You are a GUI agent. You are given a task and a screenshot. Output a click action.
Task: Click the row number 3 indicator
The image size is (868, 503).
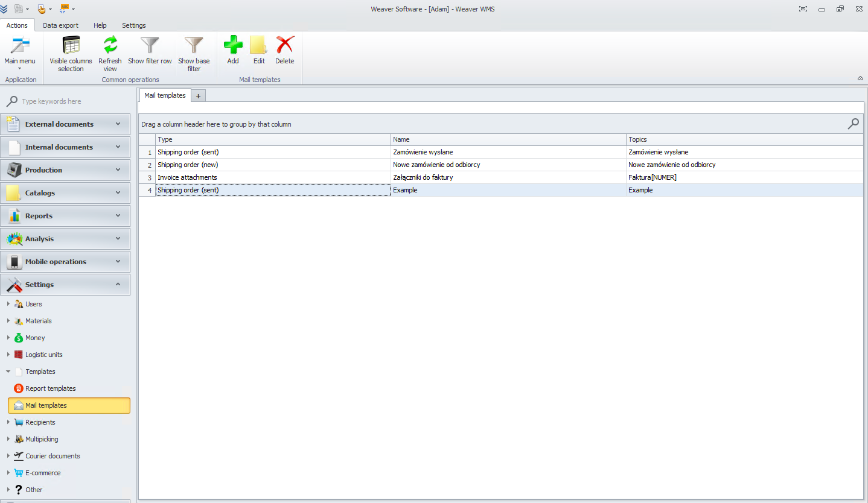point(147,177)
